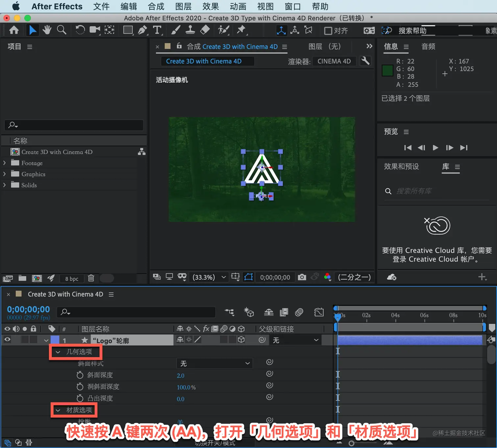497x448 pixels.
Task: Select the Unified Camera tool
Action: pos(95,30)
